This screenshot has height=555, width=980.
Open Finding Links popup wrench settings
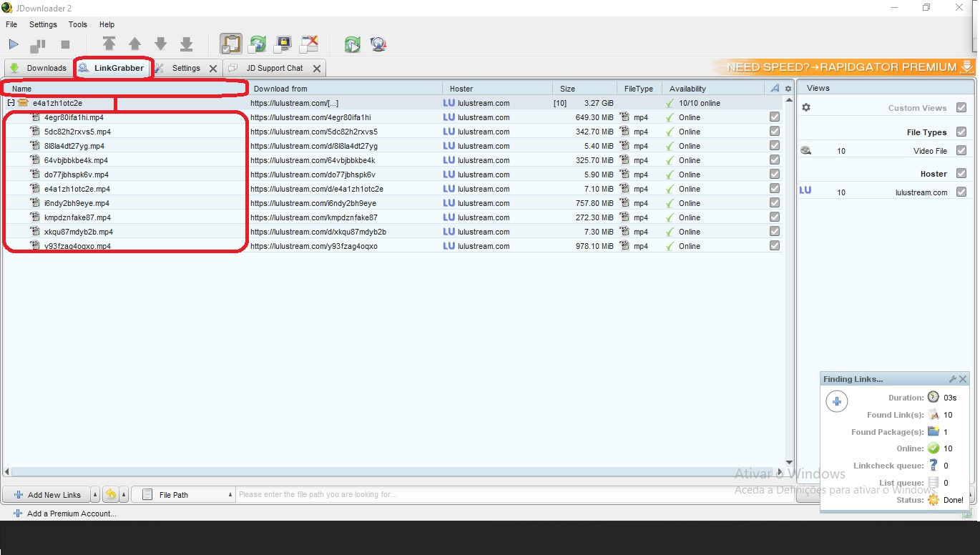click(x=953, y=379)
